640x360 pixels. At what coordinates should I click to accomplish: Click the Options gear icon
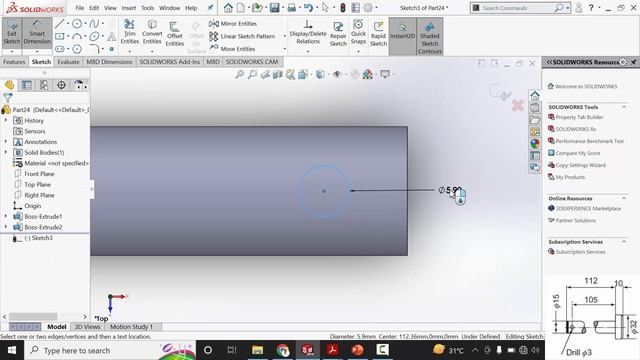coord(368,8)
